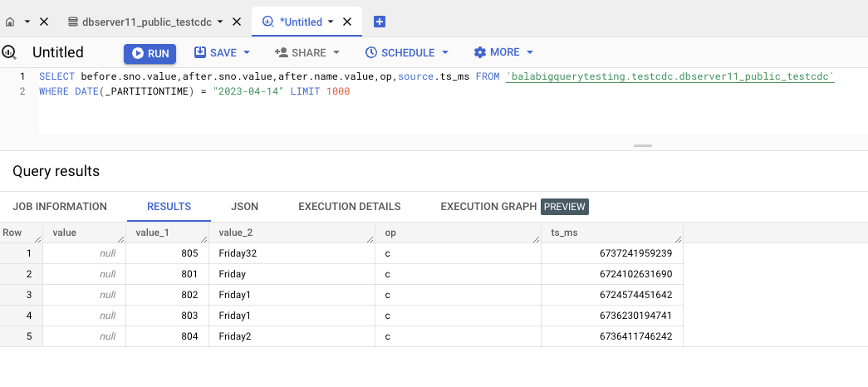This screenshot has height=387, width=868.
Task: Click the SELECT keyword in line 1
Action: click(57, 76)
